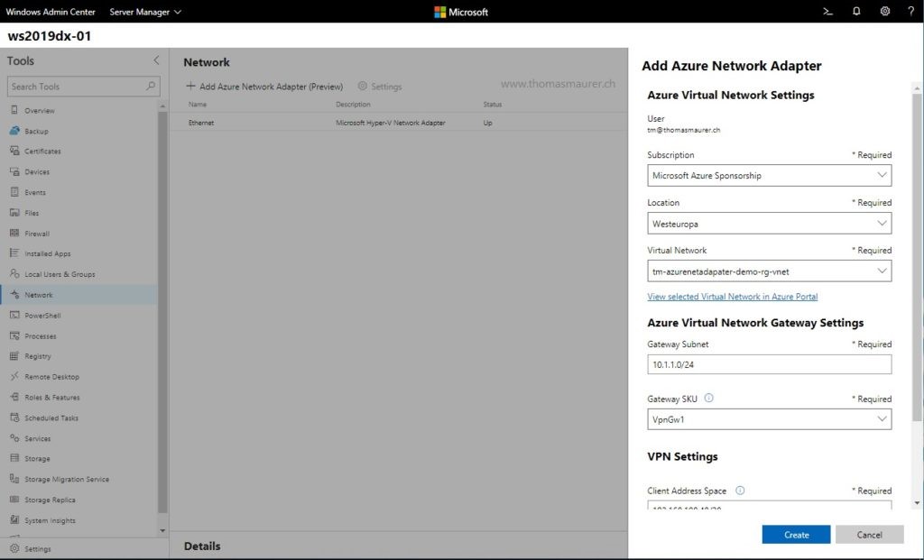Click Windows Admin Center title link
This screenshot has height=560, width=924.
pyautogui.click(x=51, y=12)
